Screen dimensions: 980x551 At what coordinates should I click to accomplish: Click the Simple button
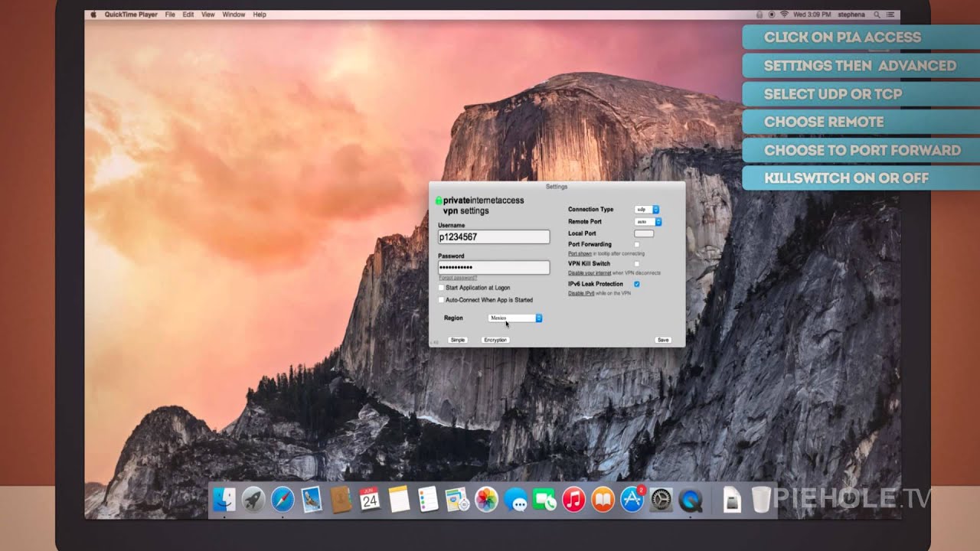coord(458,340)
